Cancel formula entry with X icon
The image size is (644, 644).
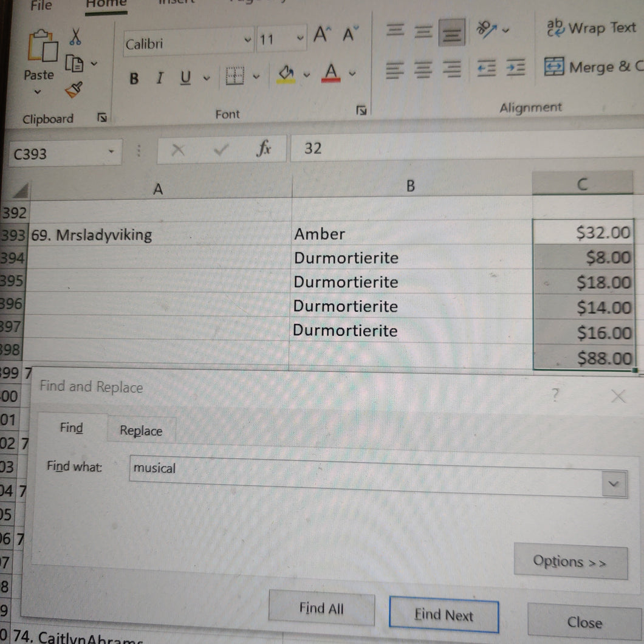pyautogui.click(x=177, y=150)
